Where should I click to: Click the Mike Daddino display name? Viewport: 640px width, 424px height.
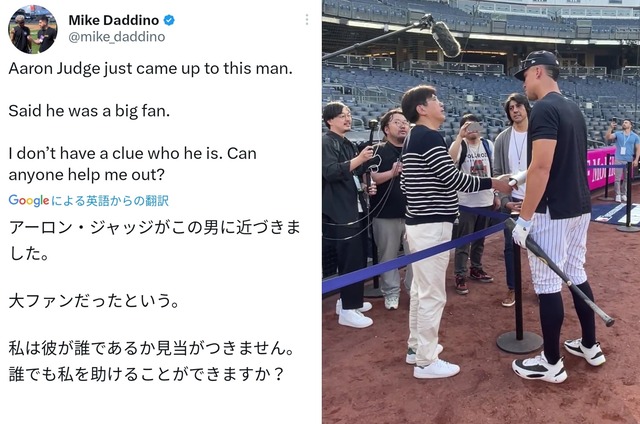coord(113,20)
